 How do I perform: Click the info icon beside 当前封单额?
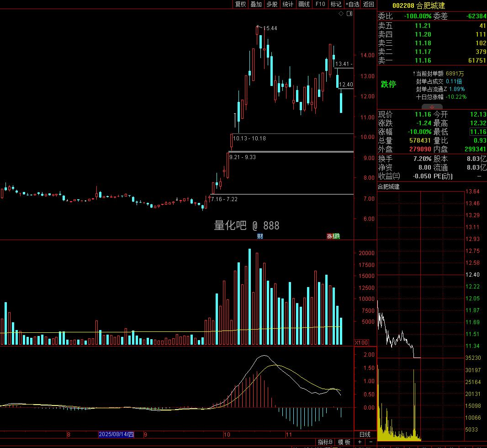[414, 73]
